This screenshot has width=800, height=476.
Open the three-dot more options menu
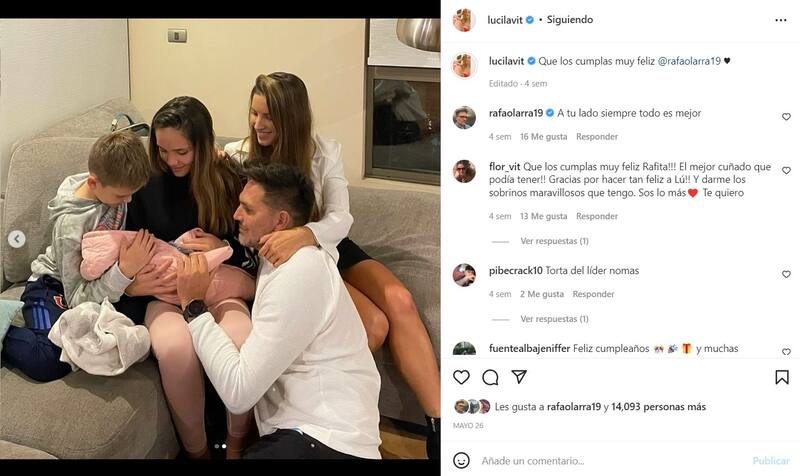coord(781,19)
